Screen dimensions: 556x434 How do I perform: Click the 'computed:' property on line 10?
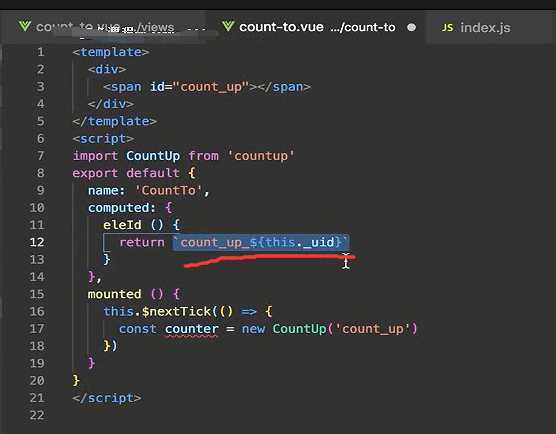(122, 208)
